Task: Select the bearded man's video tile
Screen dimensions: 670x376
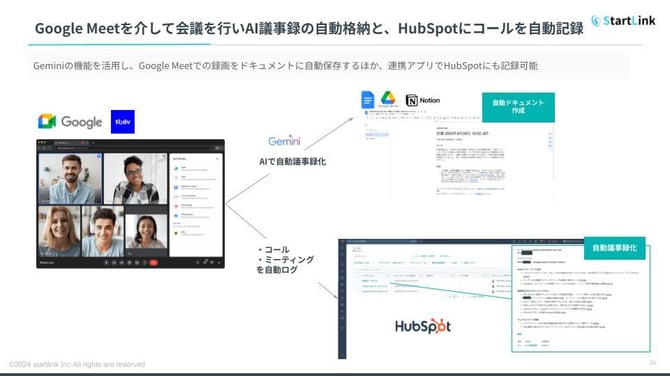Action: click(x=71, y=178)
